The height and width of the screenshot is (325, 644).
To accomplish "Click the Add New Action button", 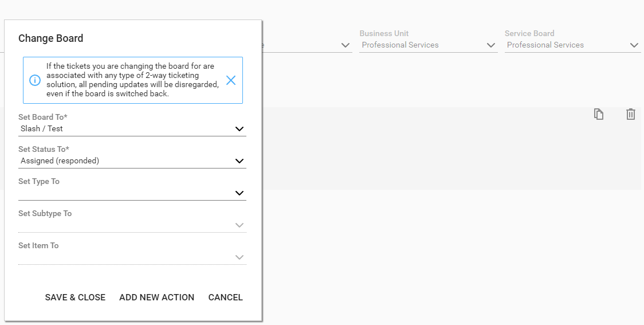I will (156, 297).
